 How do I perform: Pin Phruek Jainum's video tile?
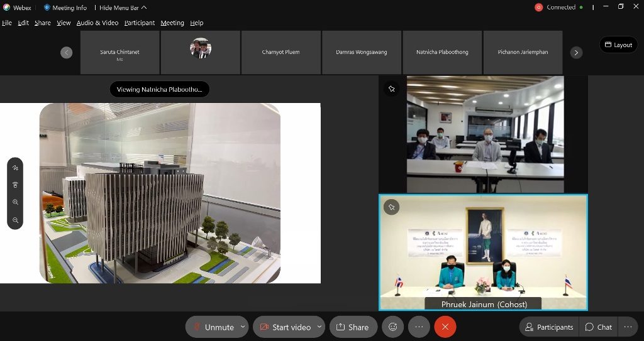click(x=391, y=207)
